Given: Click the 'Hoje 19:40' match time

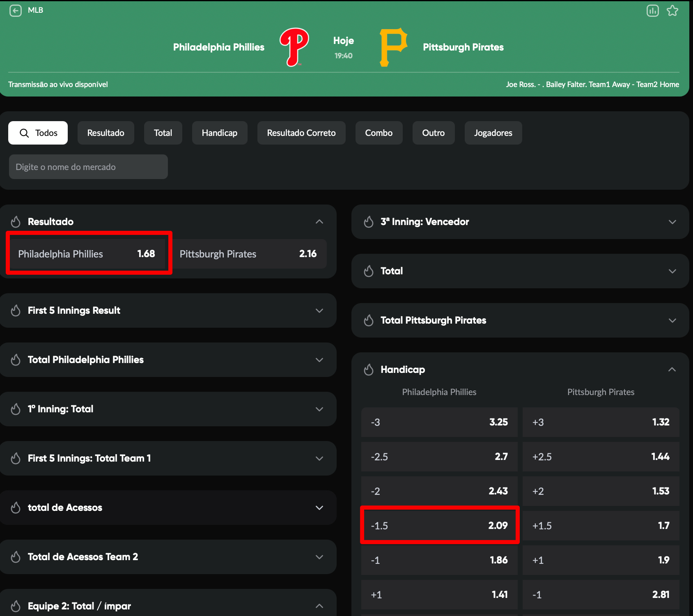Looking at the screenshot, I should 344,48.
